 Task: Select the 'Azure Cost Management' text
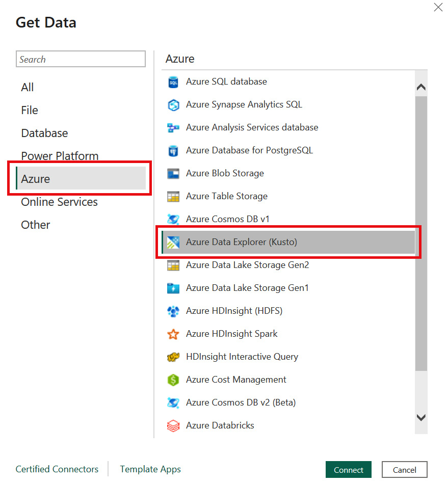click(236, 380)
